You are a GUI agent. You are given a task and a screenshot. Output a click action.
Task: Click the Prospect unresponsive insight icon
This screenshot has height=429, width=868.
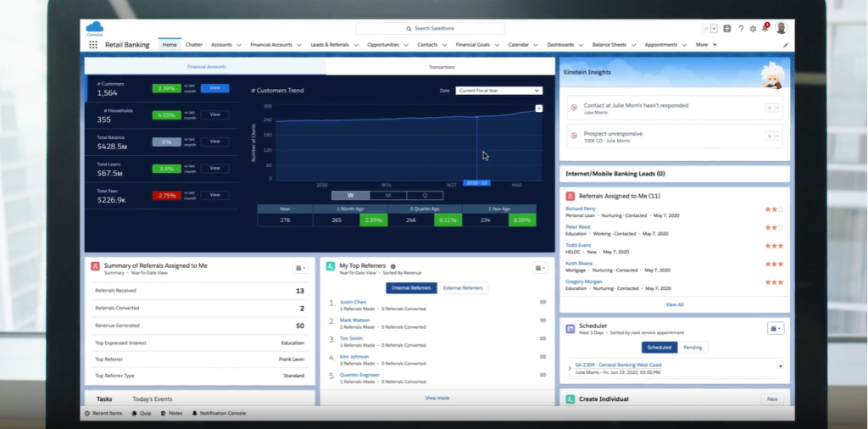click(x=574, y=136)
